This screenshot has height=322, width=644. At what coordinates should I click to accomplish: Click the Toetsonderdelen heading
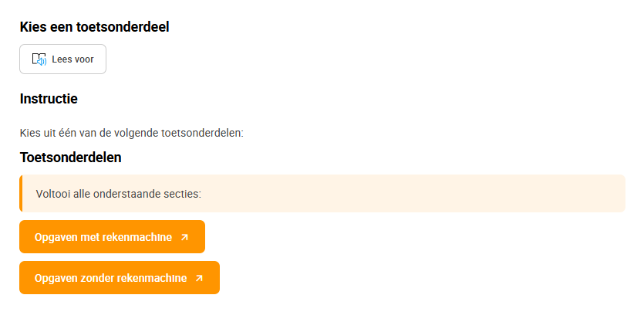pyautogui.click(x=71, y=158)
